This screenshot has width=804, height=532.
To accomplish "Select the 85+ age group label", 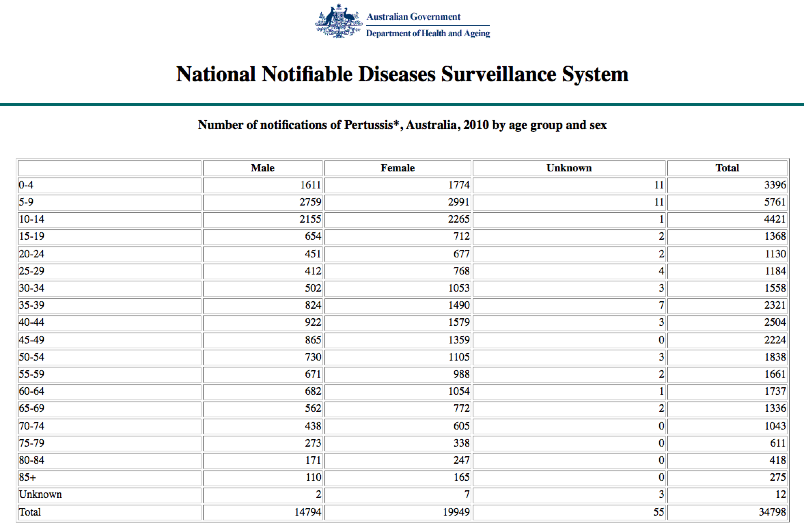I will click(x=27, y=477).
